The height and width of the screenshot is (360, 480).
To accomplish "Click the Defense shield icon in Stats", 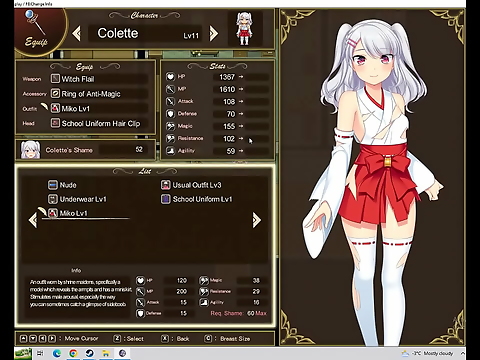I will click(x=170, y=114).
